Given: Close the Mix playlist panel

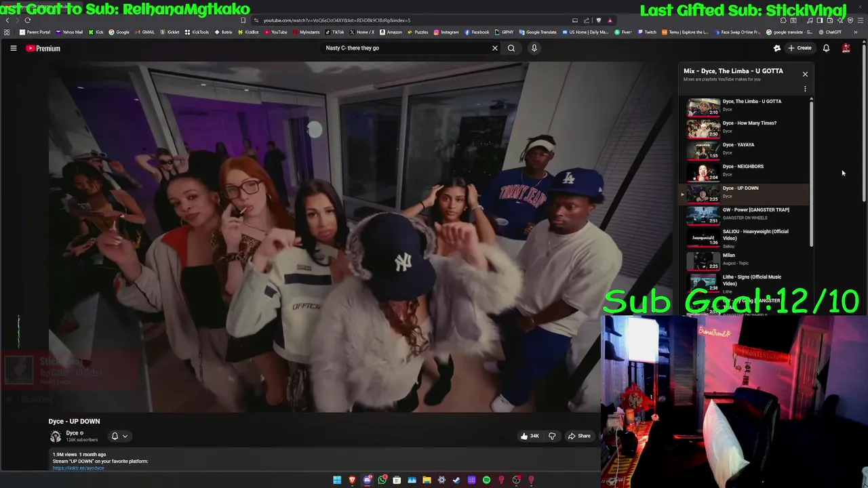Looking at the screenshot, I should pos(805,74).
